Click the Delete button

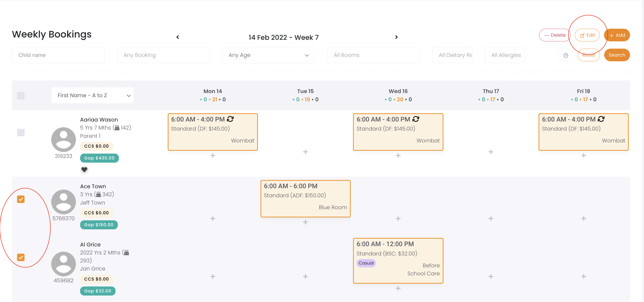(x=555, y=35)
